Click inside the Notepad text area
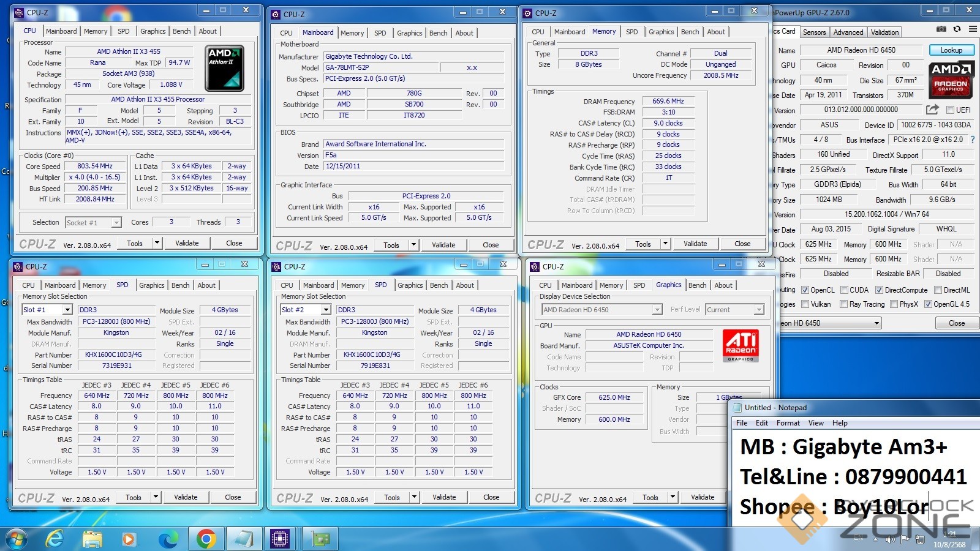 [851, 478]
